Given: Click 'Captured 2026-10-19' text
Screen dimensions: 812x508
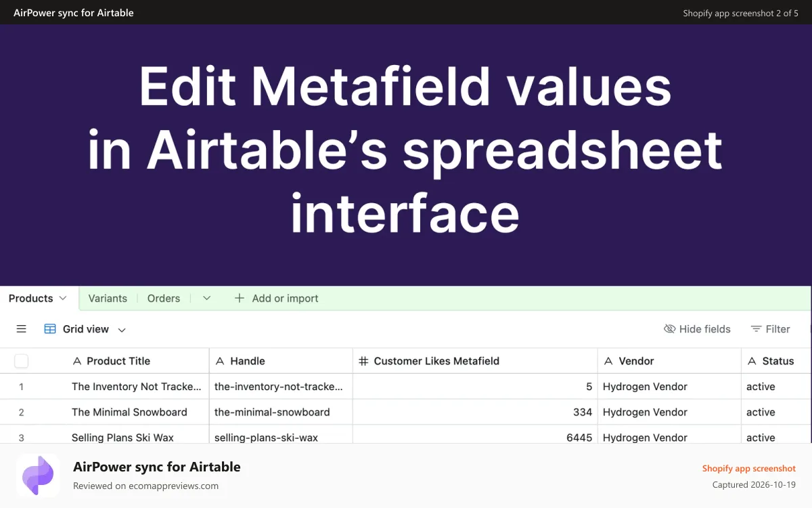Looking at the screenshot, I should coord(754,484).
